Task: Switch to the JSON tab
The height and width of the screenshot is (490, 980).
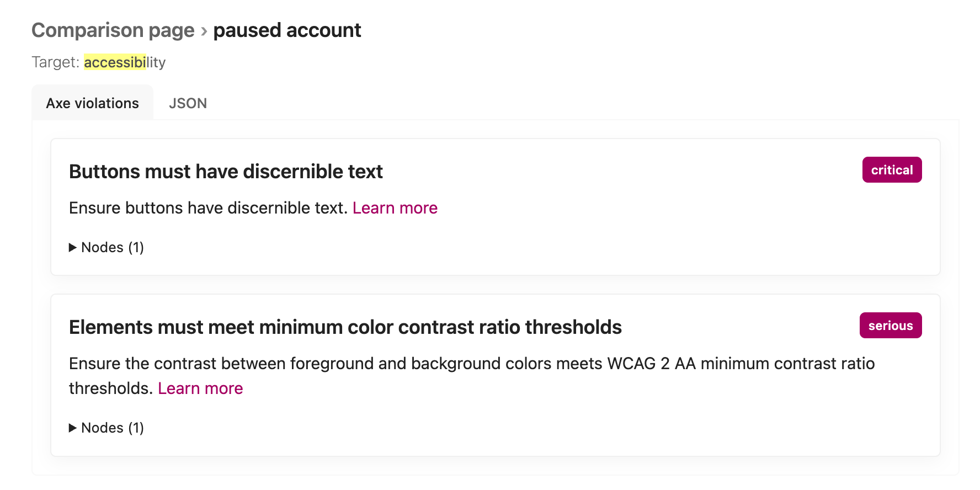Action: coord(188,103)
